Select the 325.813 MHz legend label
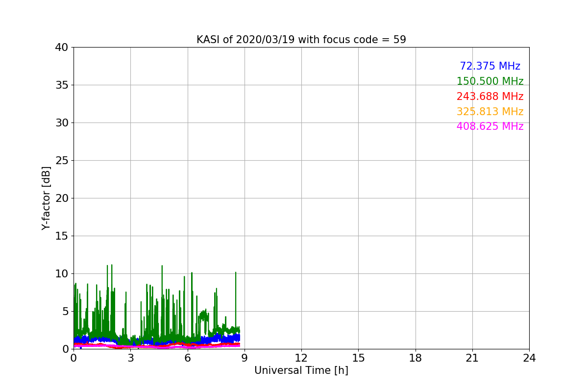Image resolution: width=588 pixels, height=392 pixels. (x=490, y=112)
